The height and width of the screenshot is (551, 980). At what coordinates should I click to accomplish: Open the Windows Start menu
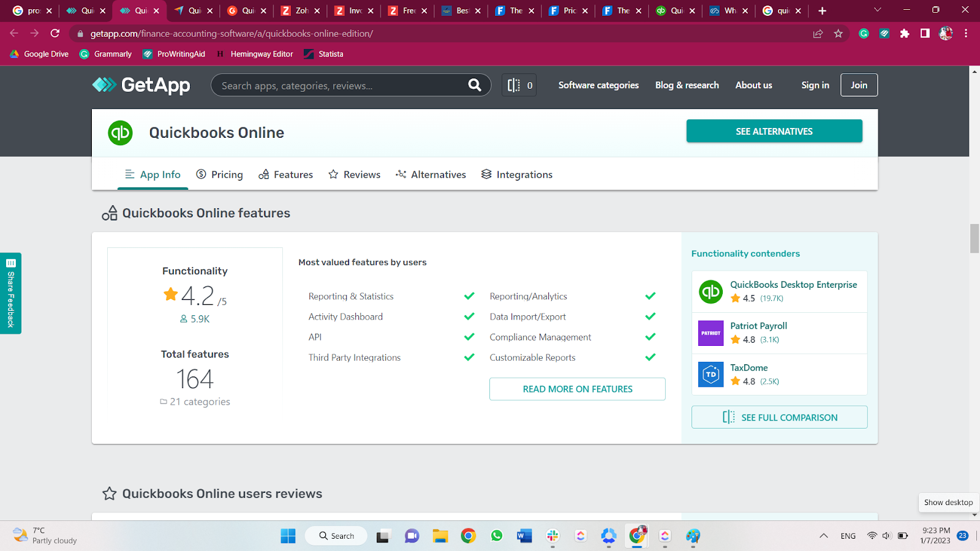tap(288, 536)
